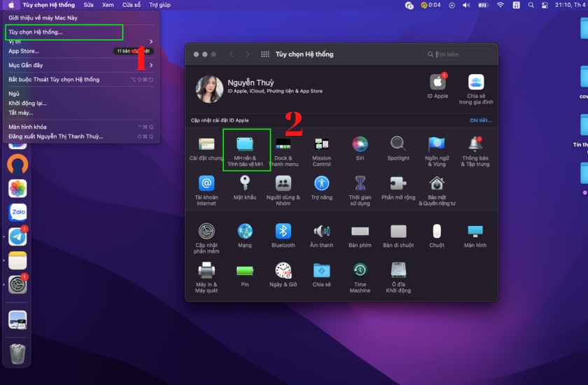Open Bàn phím keyboard settings
This screenshot has width=588, height=385.
(360, 236)
